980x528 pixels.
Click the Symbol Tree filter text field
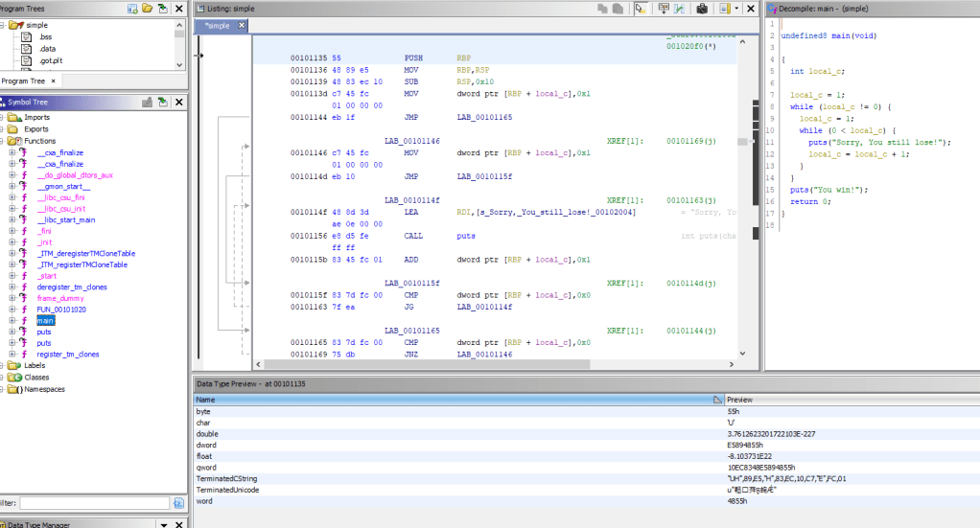point(94,503)
